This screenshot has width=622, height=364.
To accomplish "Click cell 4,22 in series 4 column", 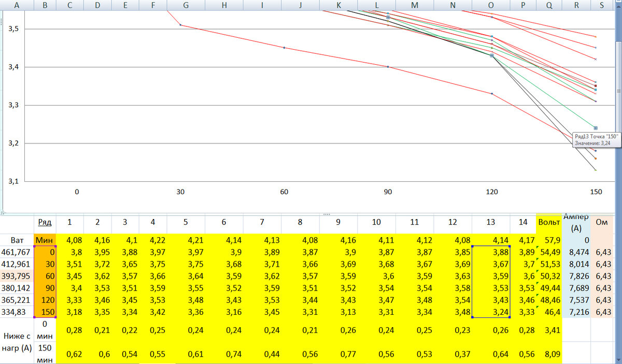I will [153, 240].
